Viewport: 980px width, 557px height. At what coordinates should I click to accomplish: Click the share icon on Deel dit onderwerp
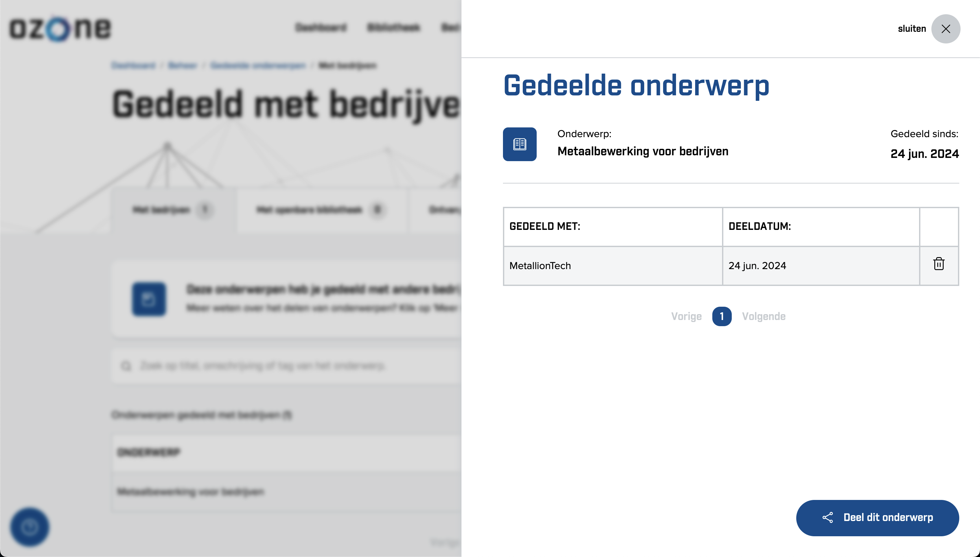[828, 517]
